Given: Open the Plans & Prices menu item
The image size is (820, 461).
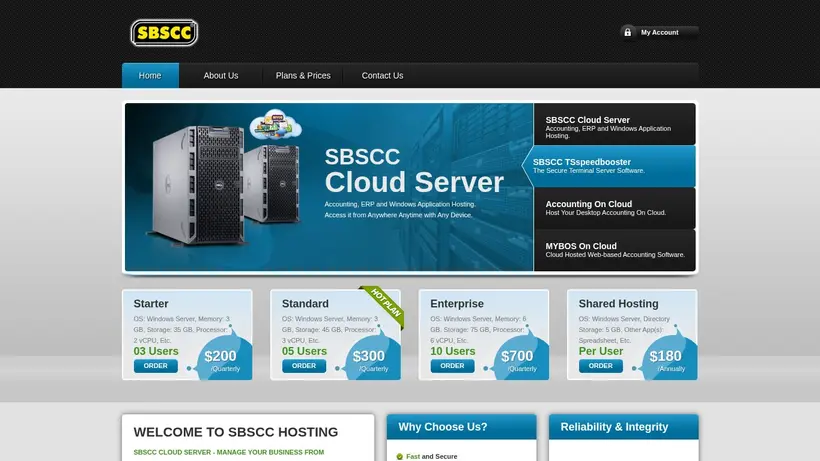Looking at the screenshot, I should [303, 75].
